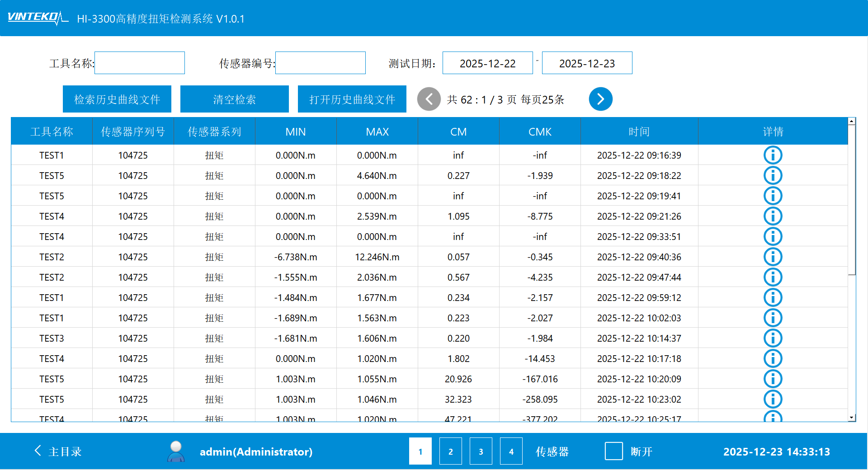Go to next page of results
Screen dimensions: 868x470
pyautogui.click(x=600, y=99)
